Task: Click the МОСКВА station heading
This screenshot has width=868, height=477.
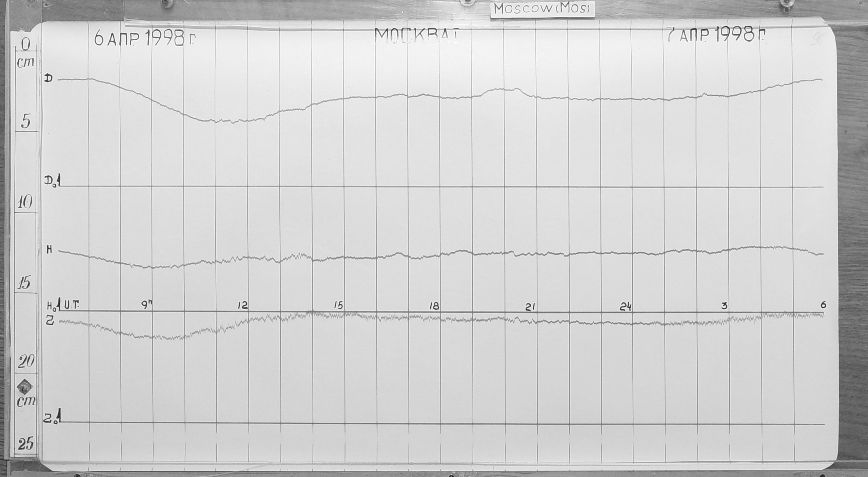Action: (417, 36)
